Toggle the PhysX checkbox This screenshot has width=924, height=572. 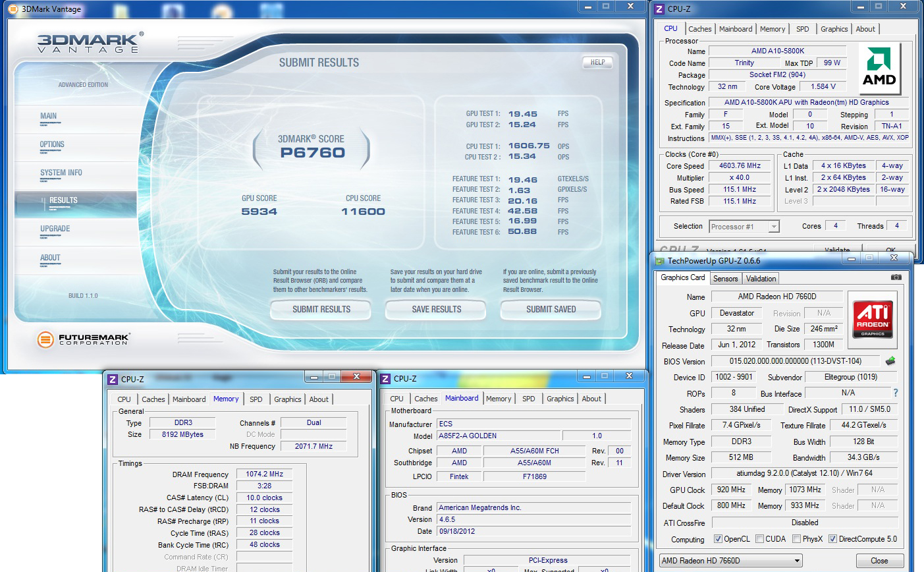[x=796, y=539]
